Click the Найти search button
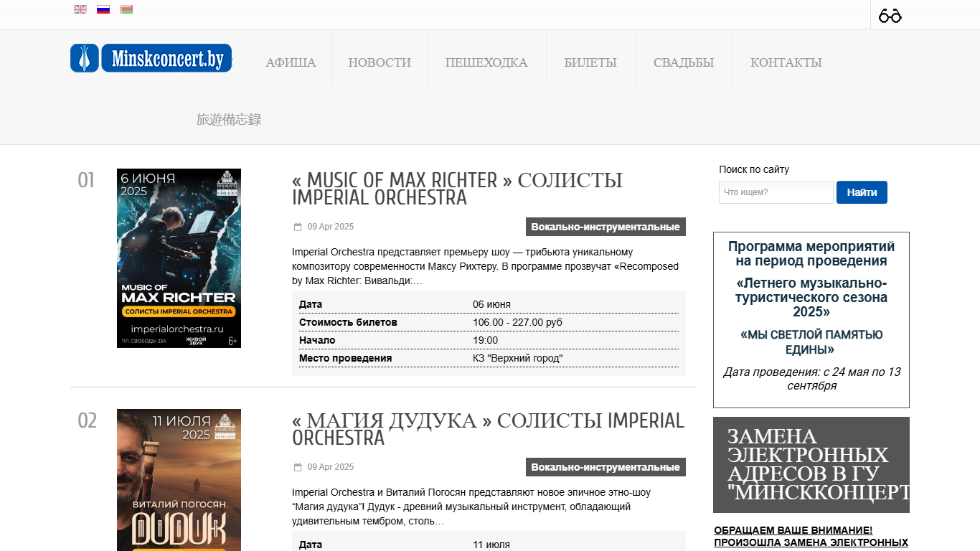The image size is (980, 551). 862,192
